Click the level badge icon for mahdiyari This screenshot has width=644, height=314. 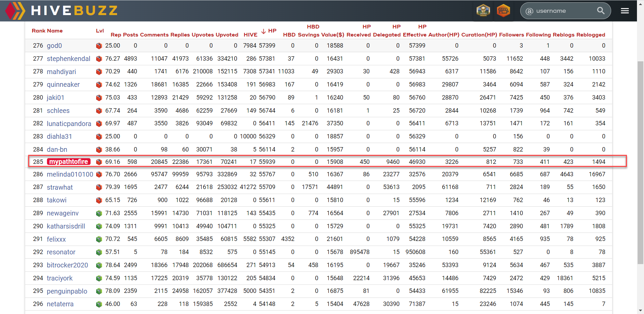point(99,71)
